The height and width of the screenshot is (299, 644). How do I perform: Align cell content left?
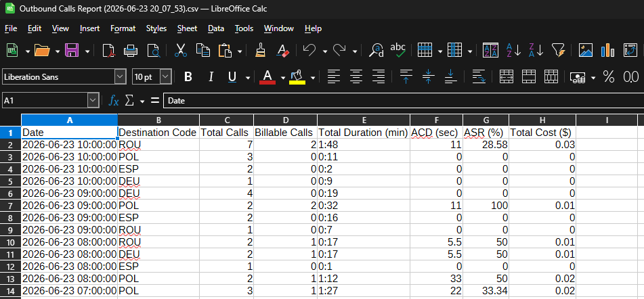pyautogui.click(x=334, y=76)
